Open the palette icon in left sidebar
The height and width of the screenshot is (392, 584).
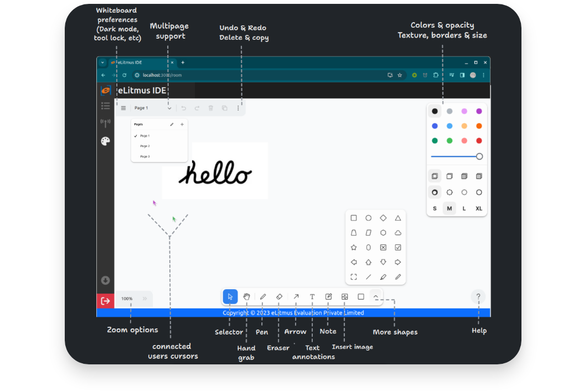click(x=105, y=141)
